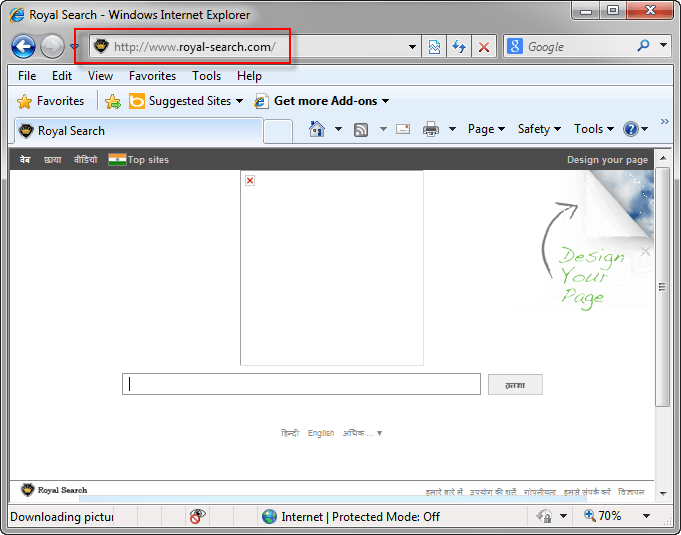This screenshot has width=681, height=535.
Task: Click Design your page link in header
Action: coord(607,160)
